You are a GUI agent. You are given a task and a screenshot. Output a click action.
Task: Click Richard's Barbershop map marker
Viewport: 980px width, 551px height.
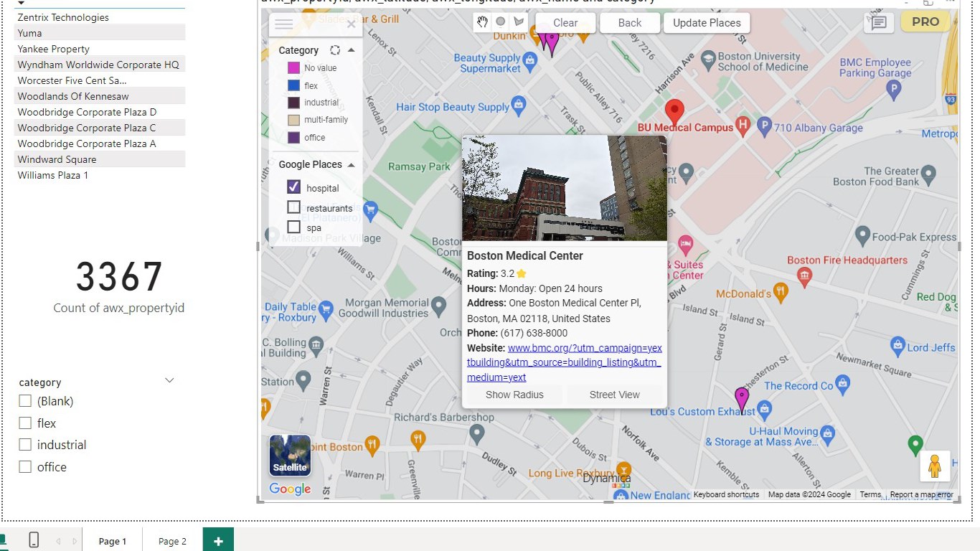[x=476, y=433]
